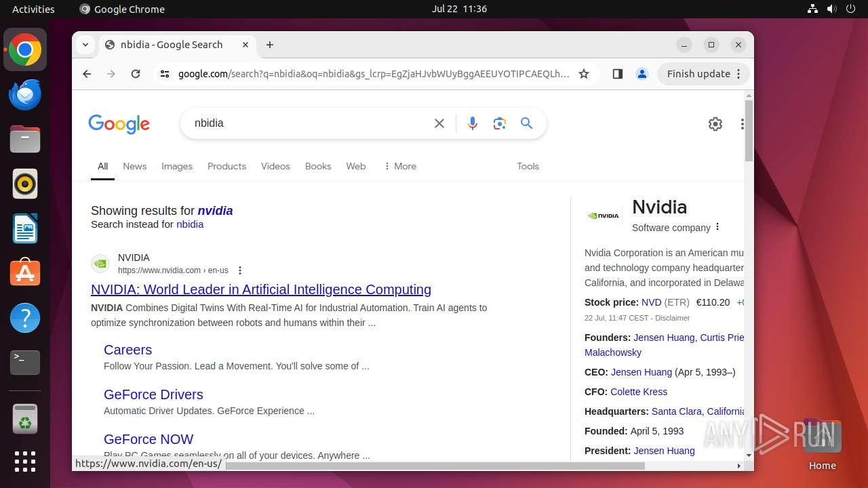Image resolution: width=868 pixels, height=488 pixels.
Task: Open the Activities overview
Action: [33, 9]
